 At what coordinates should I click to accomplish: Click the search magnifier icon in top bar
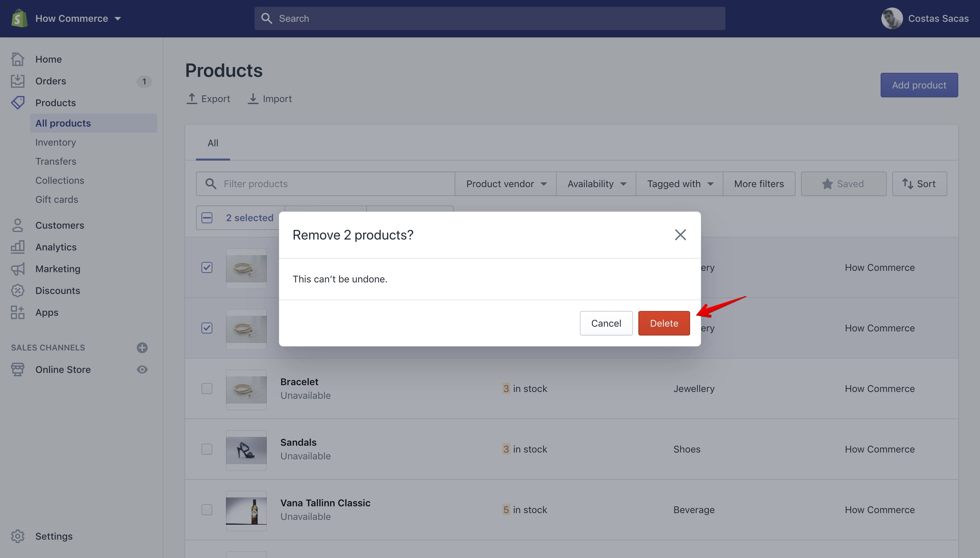click(x=266, y=18)
